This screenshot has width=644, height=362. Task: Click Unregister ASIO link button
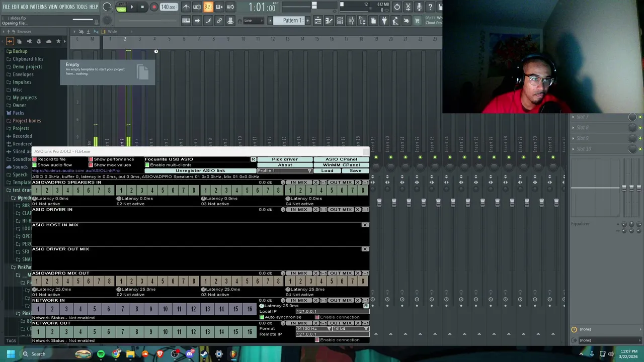tap(200, 171)
